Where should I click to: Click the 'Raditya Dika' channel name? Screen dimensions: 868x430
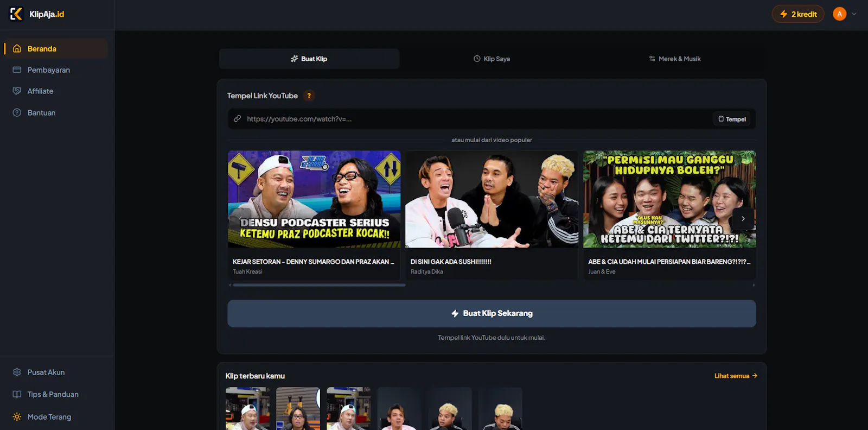click(x=427, y=271)
